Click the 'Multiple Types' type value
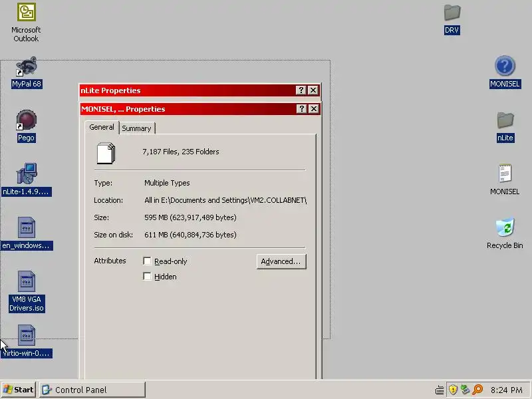Viewport: 532px width, 399px height. tap(167, 183)
